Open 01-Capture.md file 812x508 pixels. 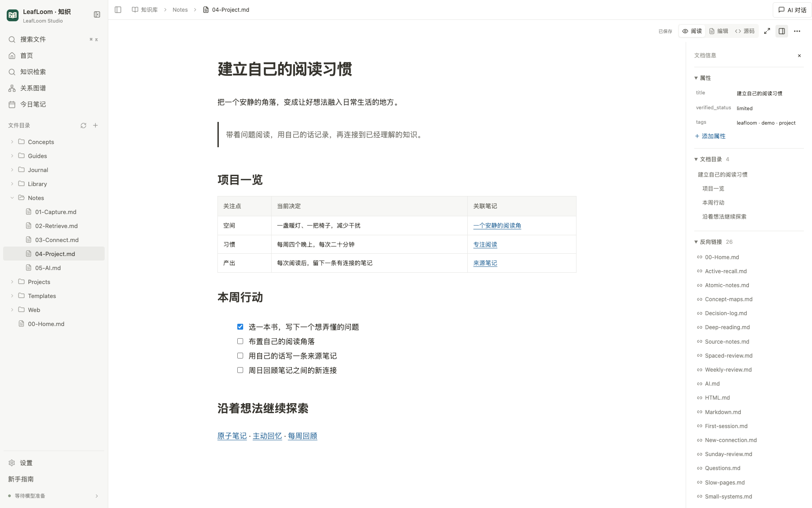[x=54, y=212]
